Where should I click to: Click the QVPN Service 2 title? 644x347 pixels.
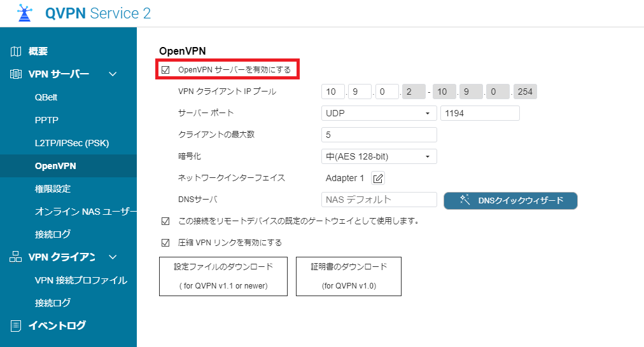(98, 13)
